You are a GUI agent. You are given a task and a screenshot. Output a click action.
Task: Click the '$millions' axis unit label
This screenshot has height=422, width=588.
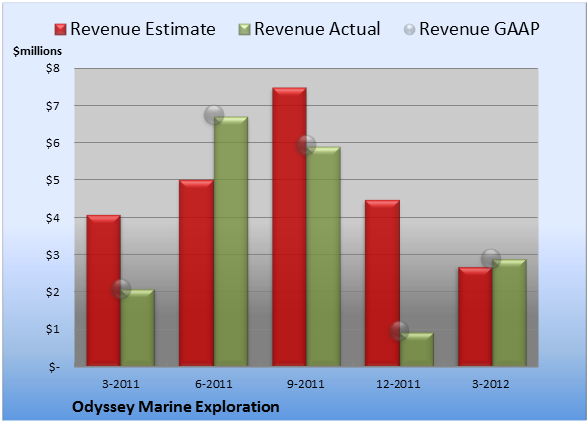click(37, 51)
